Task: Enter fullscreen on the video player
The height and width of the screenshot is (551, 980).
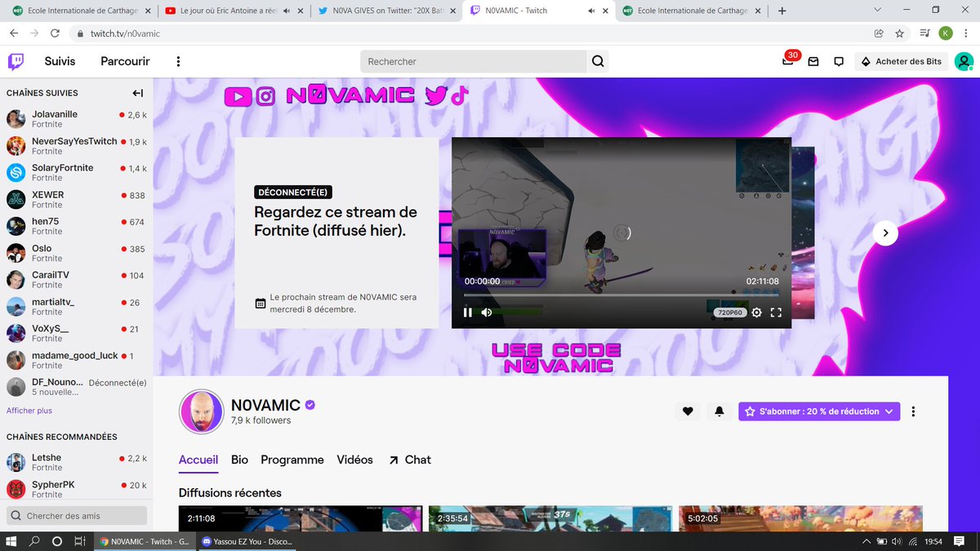Action: pyautogui.click(x=776, y=312)
